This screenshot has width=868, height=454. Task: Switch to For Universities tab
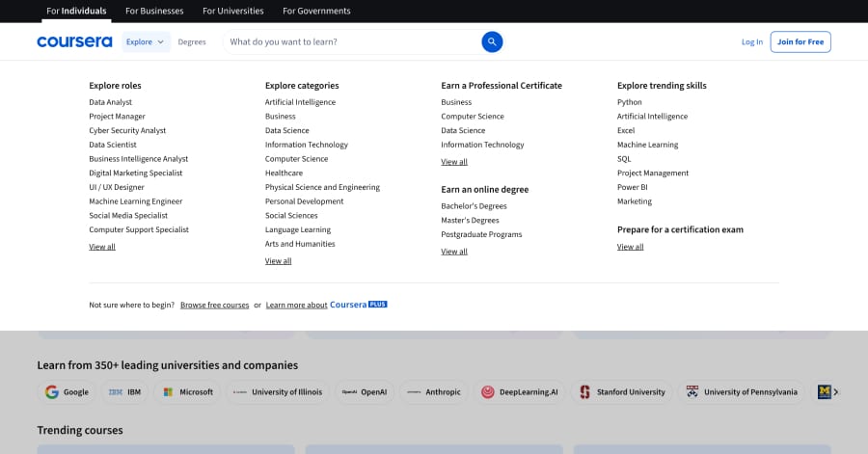[x=233, y=11]
